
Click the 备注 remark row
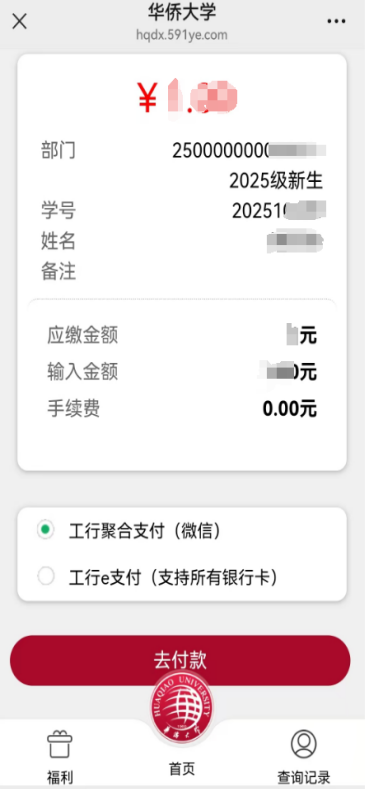coord(182,272)
